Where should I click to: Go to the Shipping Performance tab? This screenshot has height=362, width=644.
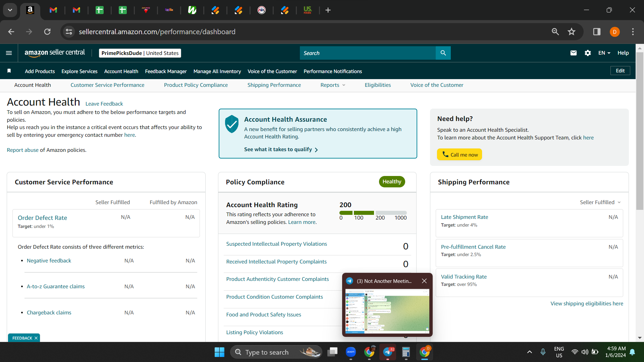(x=274, y=85)
